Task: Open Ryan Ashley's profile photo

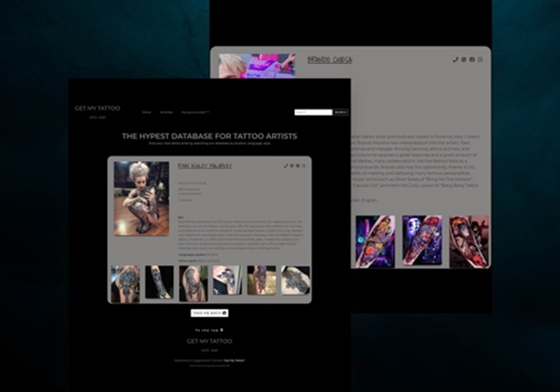Action: 141,198
